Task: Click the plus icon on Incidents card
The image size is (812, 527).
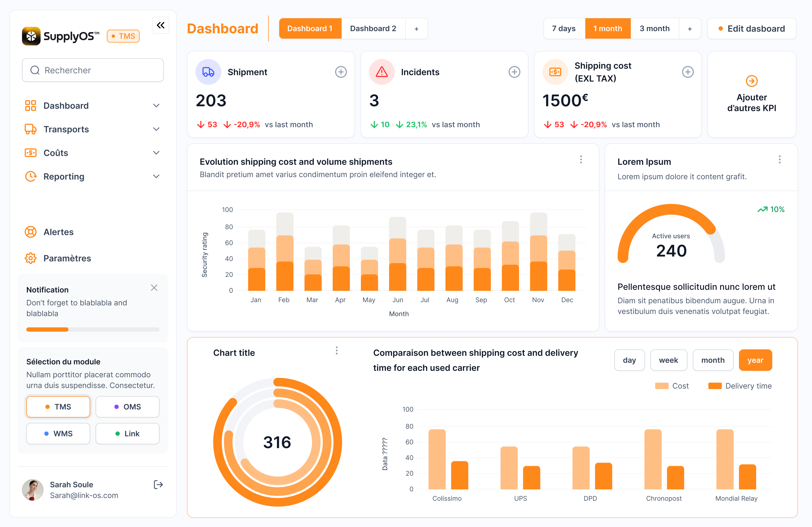Action: point(514,72)
